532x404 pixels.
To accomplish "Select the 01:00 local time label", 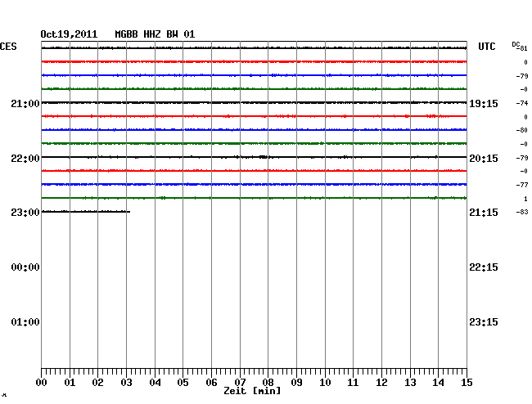I will point(25,321).
